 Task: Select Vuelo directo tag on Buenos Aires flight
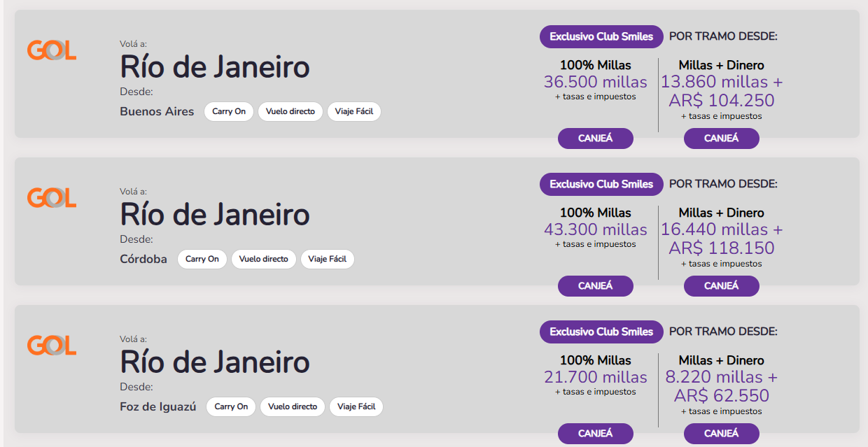[x=290, y=111]
